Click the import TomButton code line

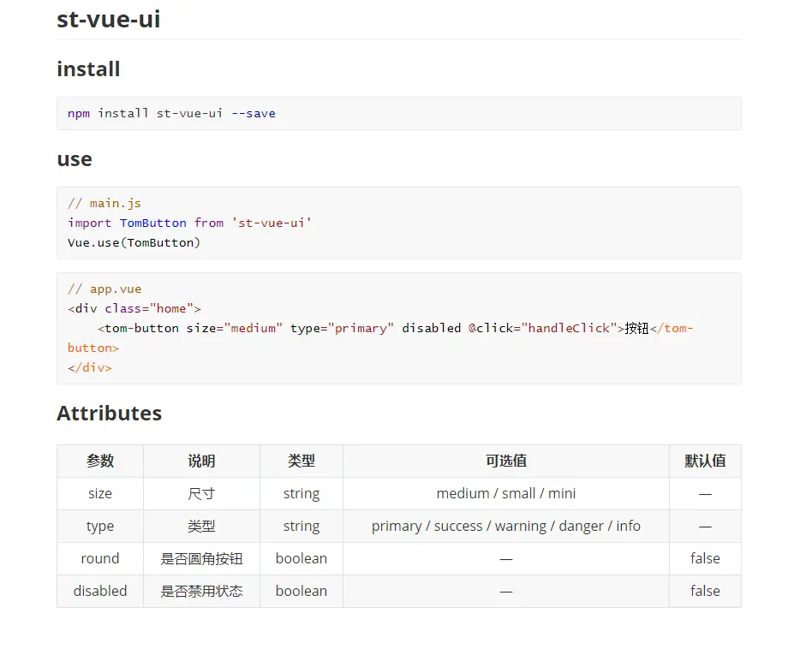point(189,223)
